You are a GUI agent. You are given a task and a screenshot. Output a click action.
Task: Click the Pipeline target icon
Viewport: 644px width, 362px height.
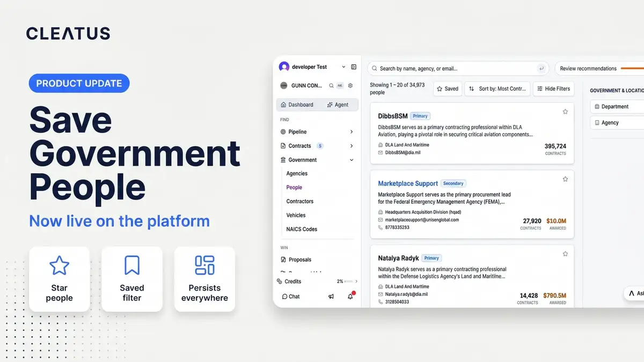283,131
